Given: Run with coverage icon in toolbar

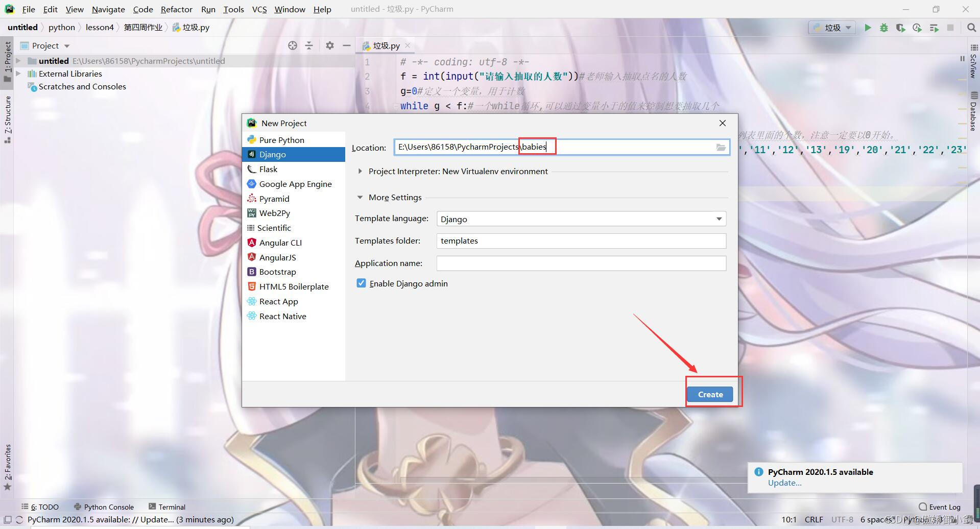Looking at the screenshot, I should click(x=900, y=28).
